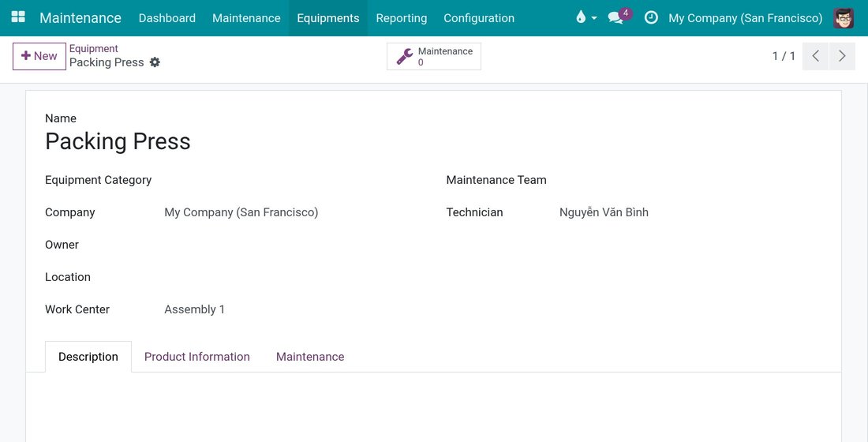Screen dimensions: 868x442
Task: Go to the next record arrow
Action: (842, 56)
